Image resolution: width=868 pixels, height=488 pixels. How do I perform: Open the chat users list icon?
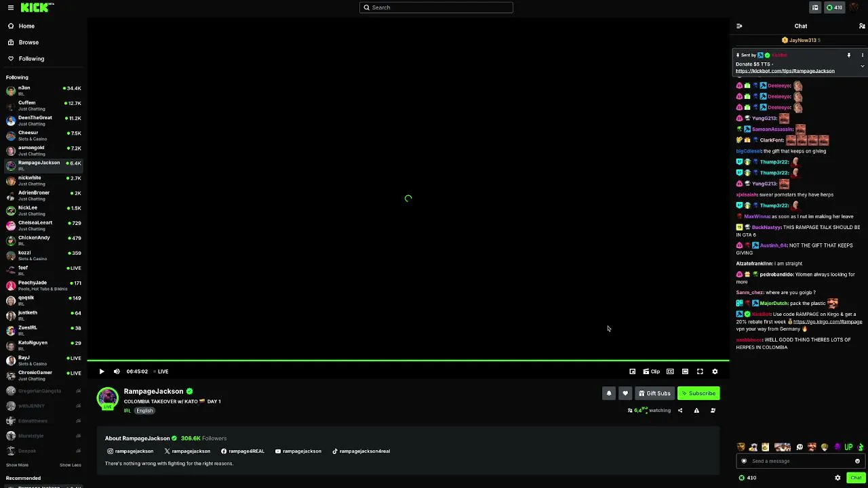click(862, 26)
